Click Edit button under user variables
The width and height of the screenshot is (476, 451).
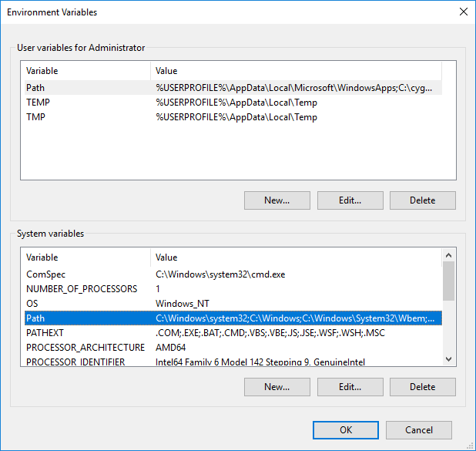pos(350,200)
